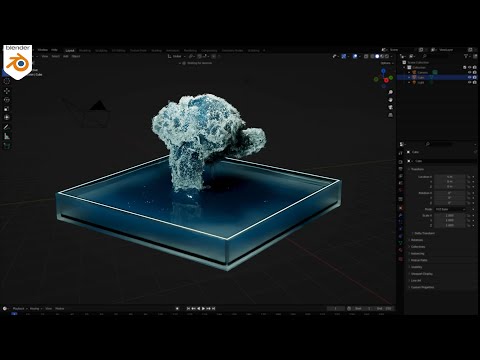Expand the Custom Properties panel
The image size is (480, 360).
(x=422, y=287)
